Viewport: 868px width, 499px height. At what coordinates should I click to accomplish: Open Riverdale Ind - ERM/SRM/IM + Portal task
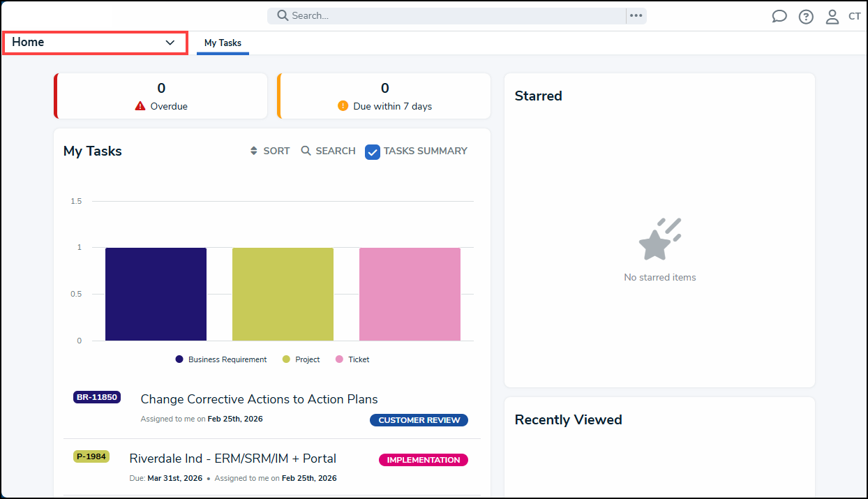[x=232, y=459]
